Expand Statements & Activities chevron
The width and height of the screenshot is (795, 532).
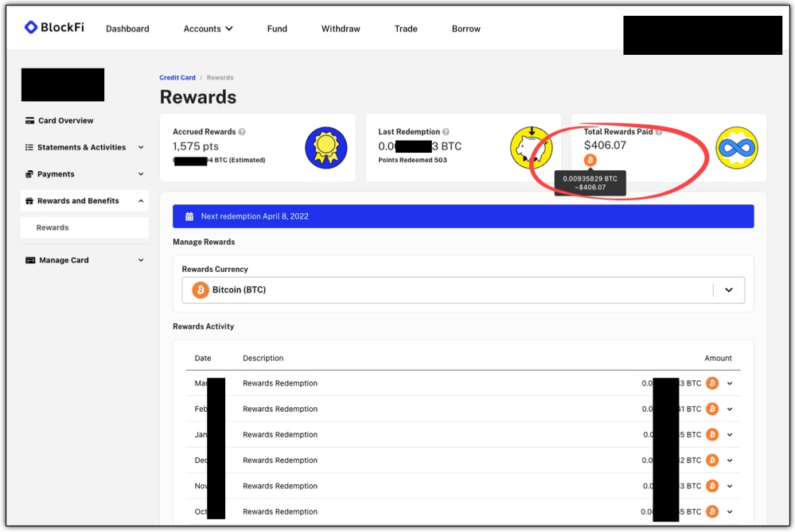coord(141,147)
